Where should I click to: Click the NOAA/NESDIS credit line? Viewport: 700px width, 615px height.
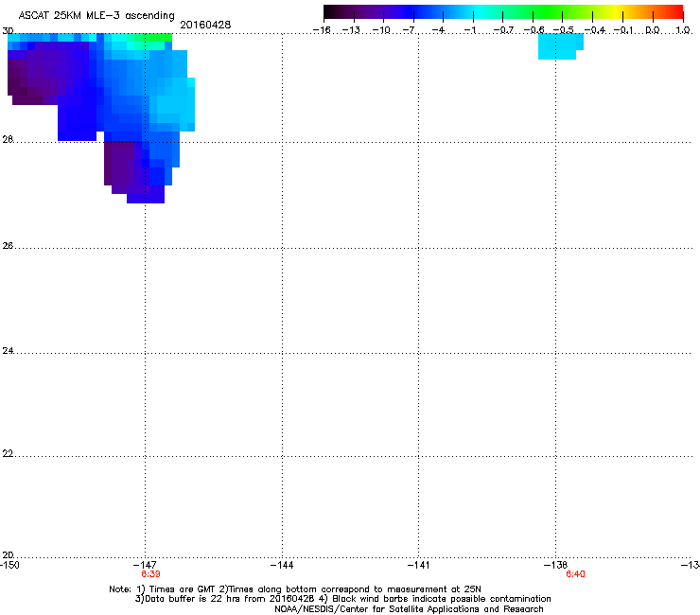click(409, 609)
